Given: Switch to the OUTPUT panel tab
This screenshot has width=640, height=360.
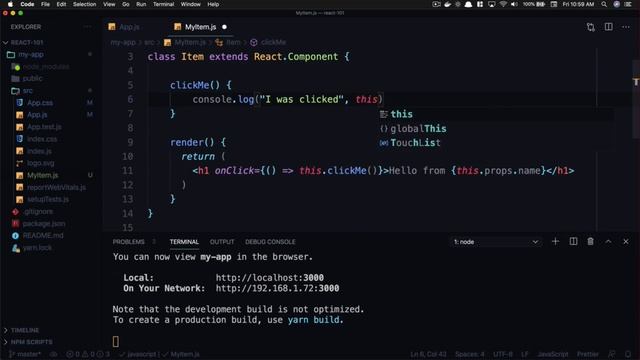Looking at the screenshot, I should point(222,242).
